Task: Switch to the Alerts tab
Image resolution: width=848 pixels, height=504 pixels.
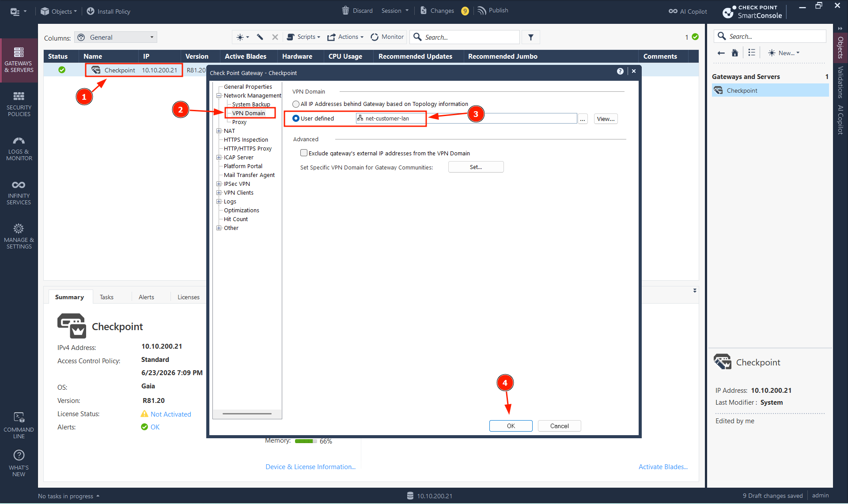Action: [x=146, y=297]
